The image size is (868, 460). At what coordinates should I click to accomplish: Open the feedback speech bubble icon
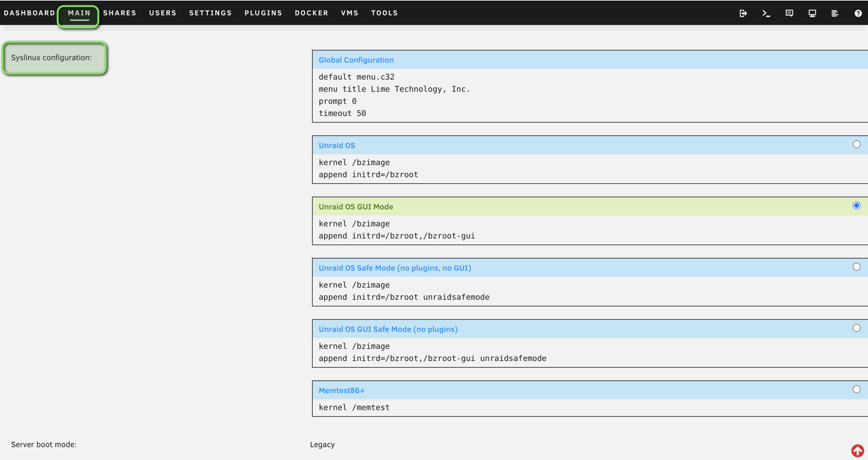[789, 13]
